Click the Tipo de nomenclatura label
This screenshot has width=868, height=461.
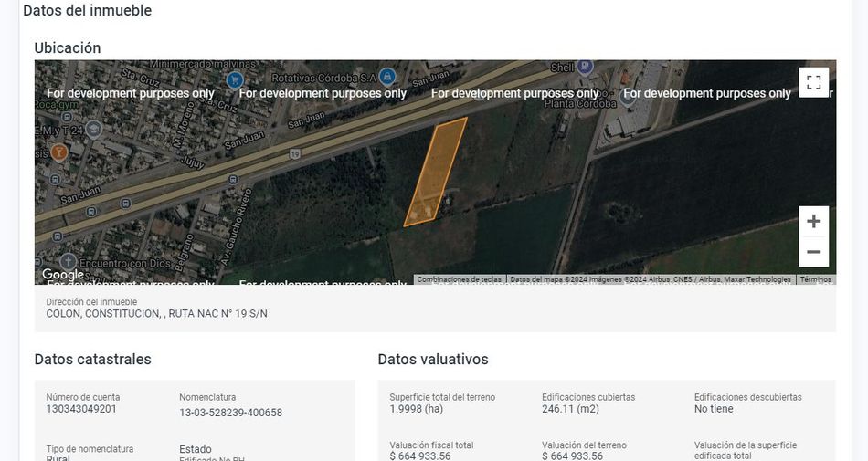90,449
